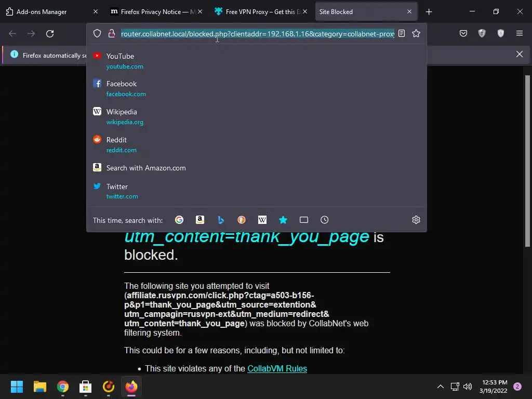Screen dimensions: 532x399
Task: Search with Amazon one-off icon
Action: pyautogui.click(x=200, y=220)
